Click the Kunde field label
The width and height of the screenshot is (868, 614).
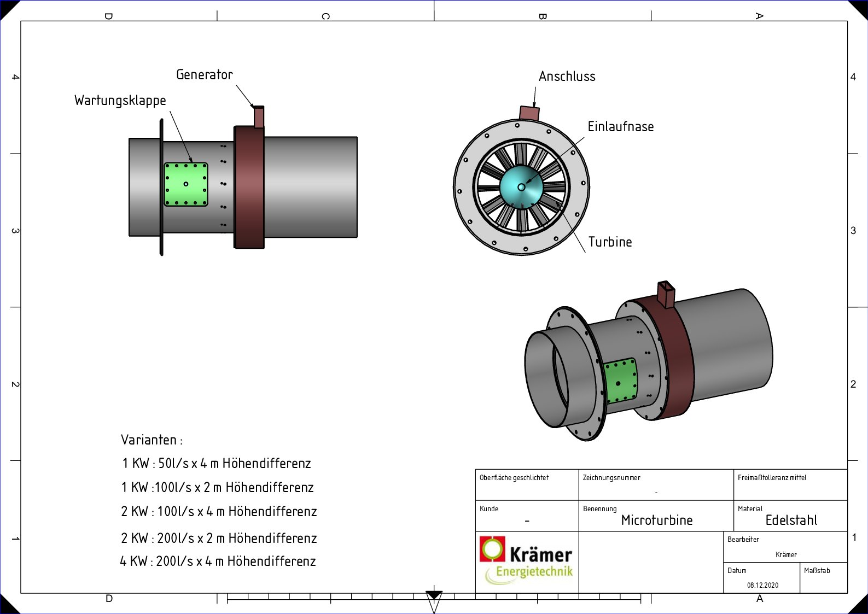click(489, 508)
